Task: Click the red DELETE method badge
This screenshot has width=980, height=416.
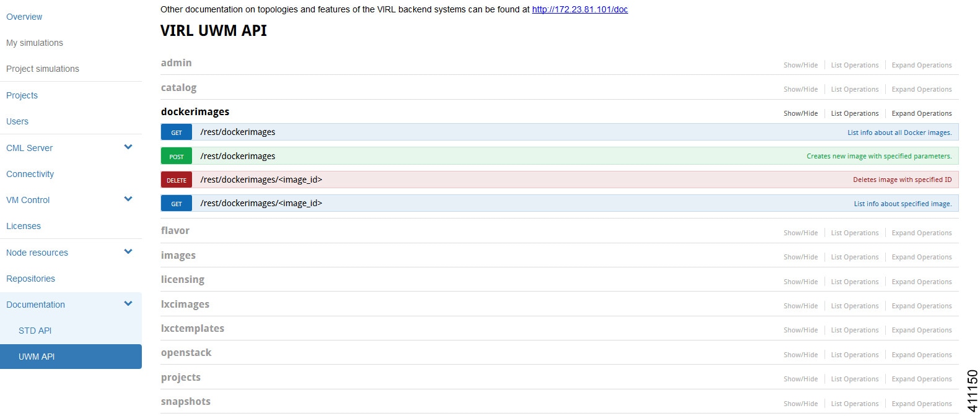Action: pos(177,180)
